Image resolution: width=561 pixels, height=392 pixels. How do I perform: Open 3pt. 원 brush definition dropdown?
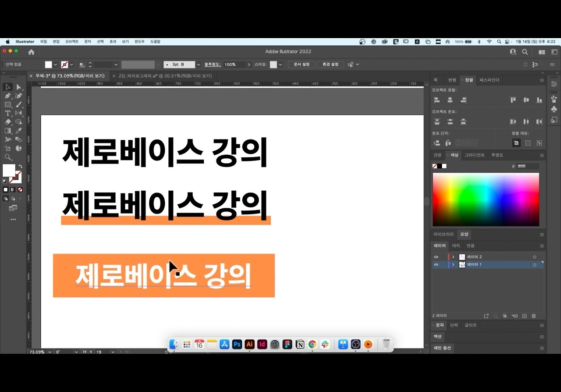coord(199,64)
